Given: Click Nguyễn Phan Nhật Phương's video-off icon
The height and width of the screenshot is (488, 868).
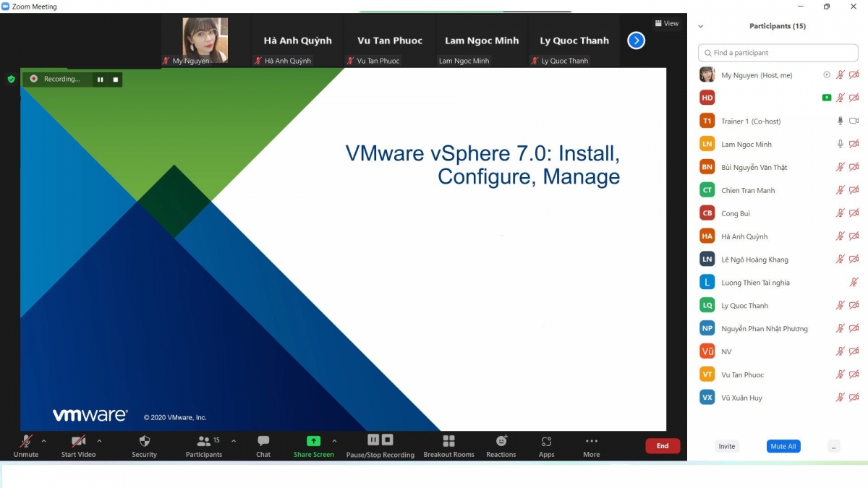Looking at the screenshot, I should [x=854, y=329].
